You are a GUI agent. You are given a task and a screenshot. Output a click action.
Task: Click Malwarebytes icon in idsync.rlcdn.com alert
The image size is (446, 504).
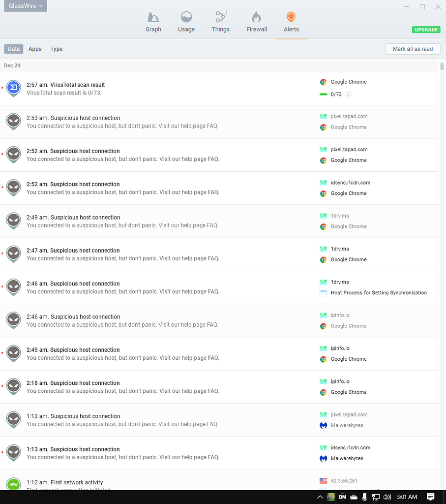pyautogui.click(x=323, y=458)
